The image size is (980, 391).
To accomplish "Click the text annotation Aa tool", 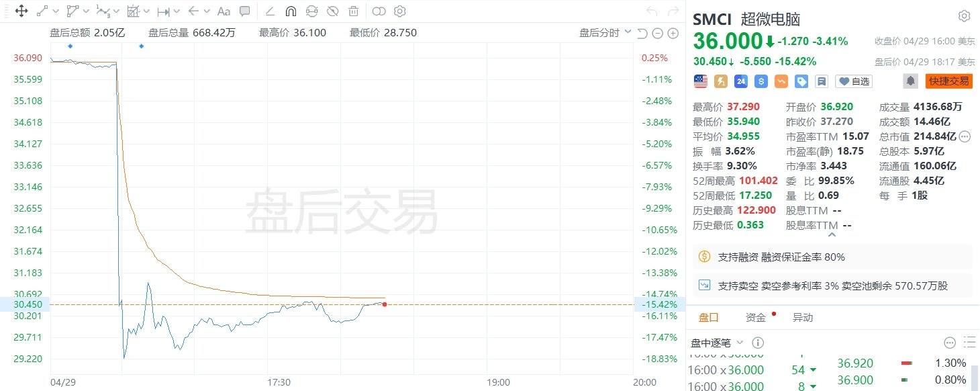I will coord(224,11).
